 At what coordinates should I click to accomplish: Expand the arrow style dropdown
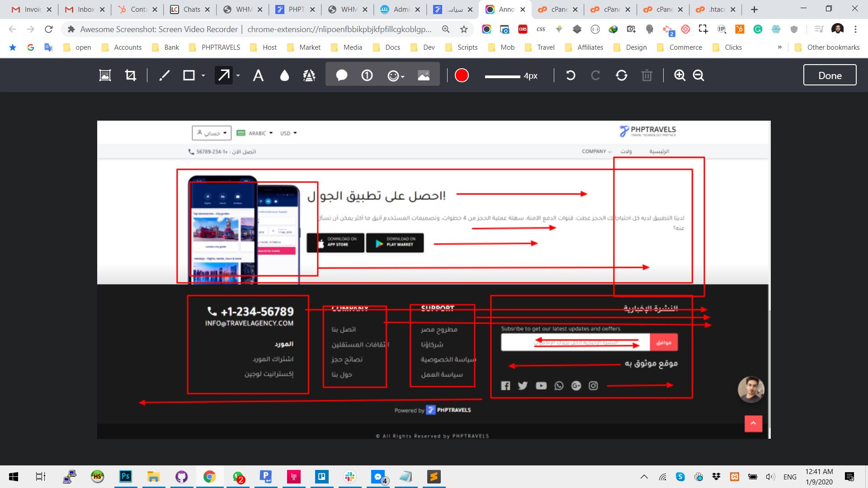(x=238, y=75)
